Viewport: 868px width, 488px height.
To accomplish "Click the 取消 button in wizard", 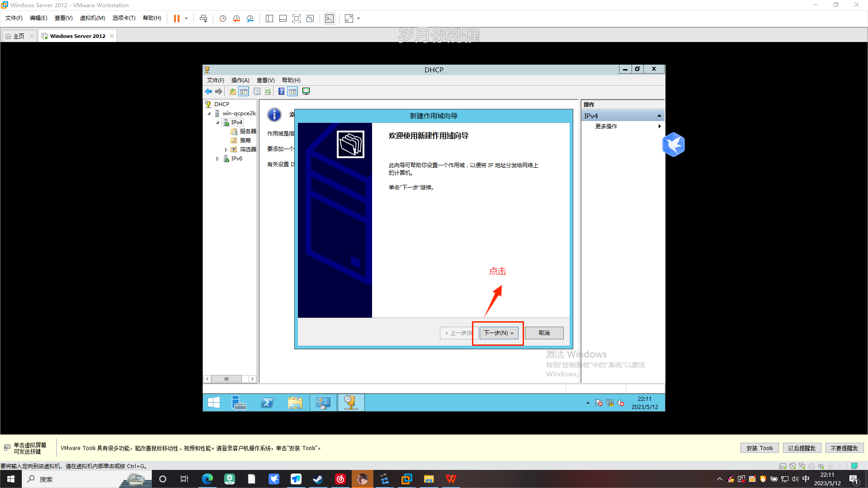I will point(544,333).
